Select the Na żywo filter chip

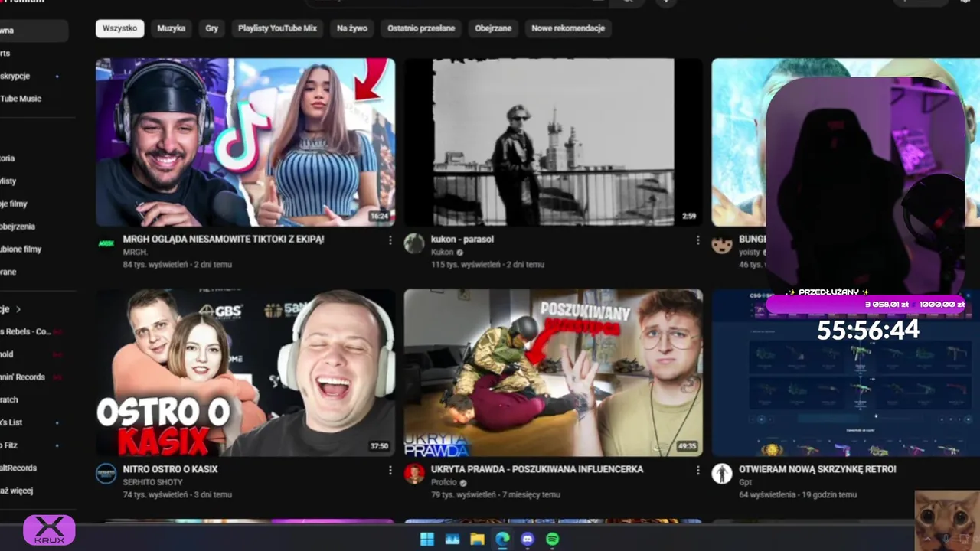352,28
